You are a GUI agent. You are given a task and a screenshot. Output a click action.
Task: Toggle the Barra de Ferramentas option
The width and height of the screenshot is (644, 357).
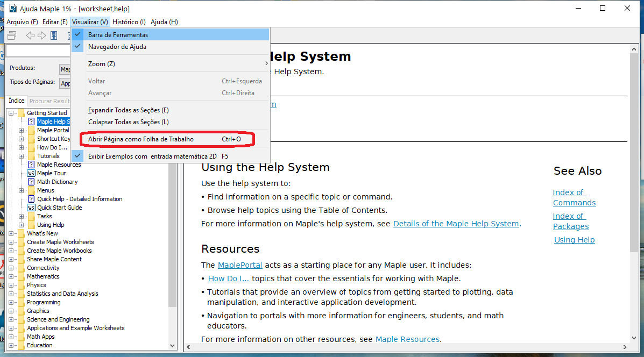pos(171,35)
